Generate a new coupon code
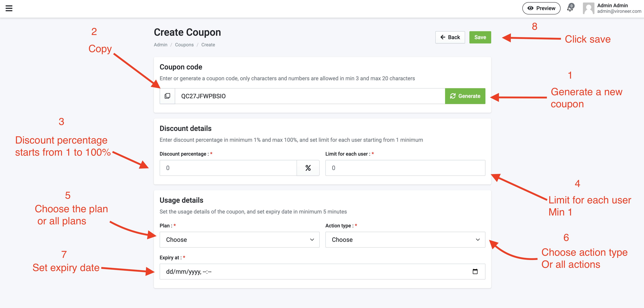The image size is (644, 308). pos(465,96)
